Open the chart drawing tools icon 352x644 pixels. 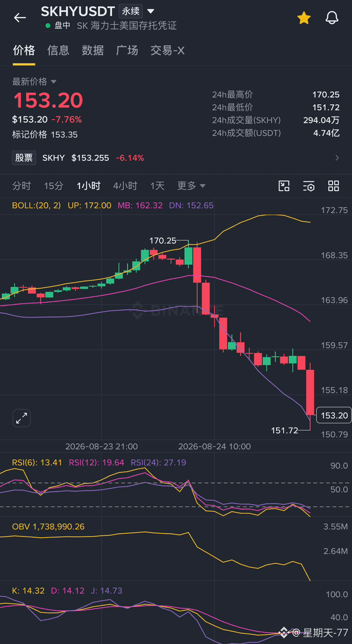[284, 186]
